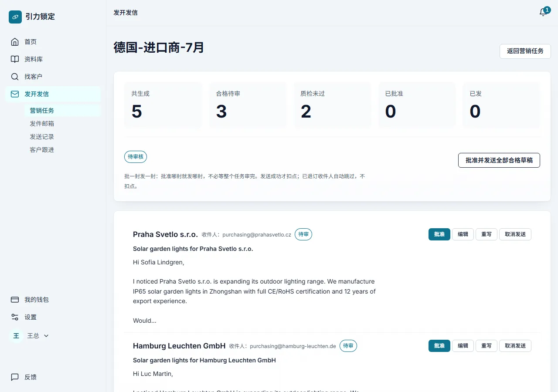Open notifications via the bell icon

click(543, 13)
